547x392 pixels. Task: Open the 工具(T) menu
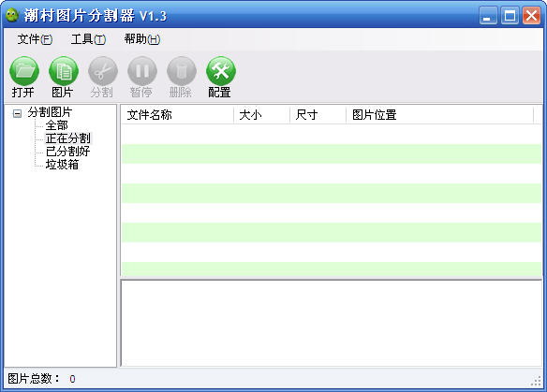coord(88,39)
